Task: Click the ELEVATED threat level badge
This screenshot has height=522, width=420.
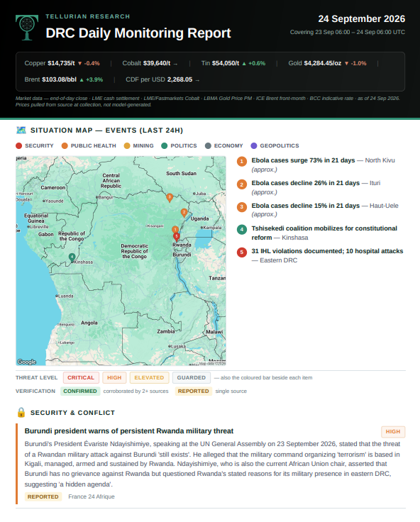Action: pos(149,377)
